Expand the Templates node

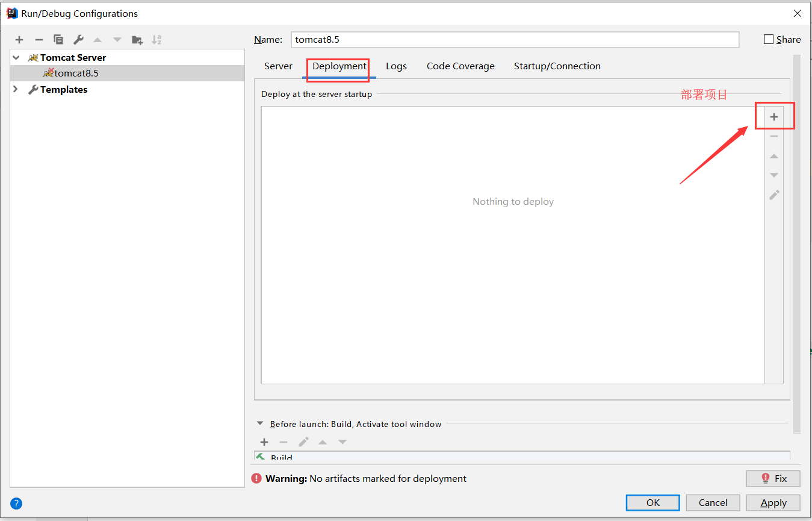[x=15, y=89]
